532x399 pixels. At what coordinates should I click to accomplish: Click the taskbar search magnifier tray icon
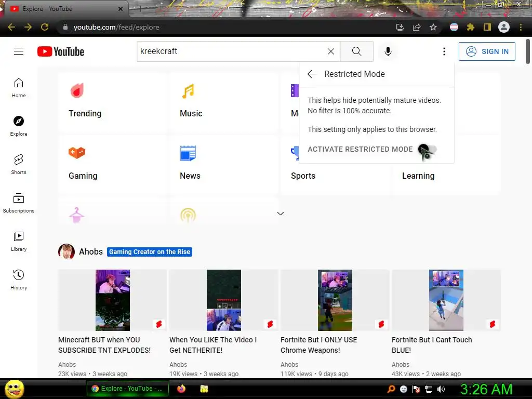click(391, 389)
